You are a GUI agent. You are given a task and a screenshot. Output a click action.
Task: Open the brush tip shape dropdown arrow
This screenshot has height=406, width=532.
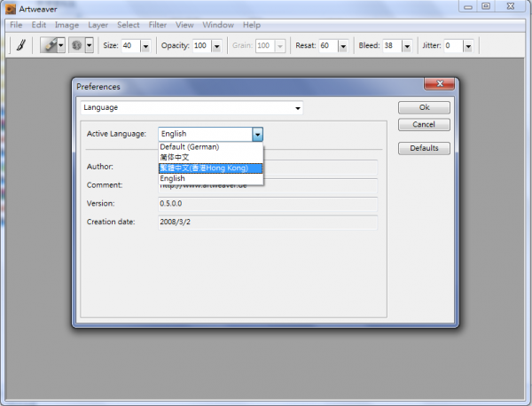coord(90,45)
